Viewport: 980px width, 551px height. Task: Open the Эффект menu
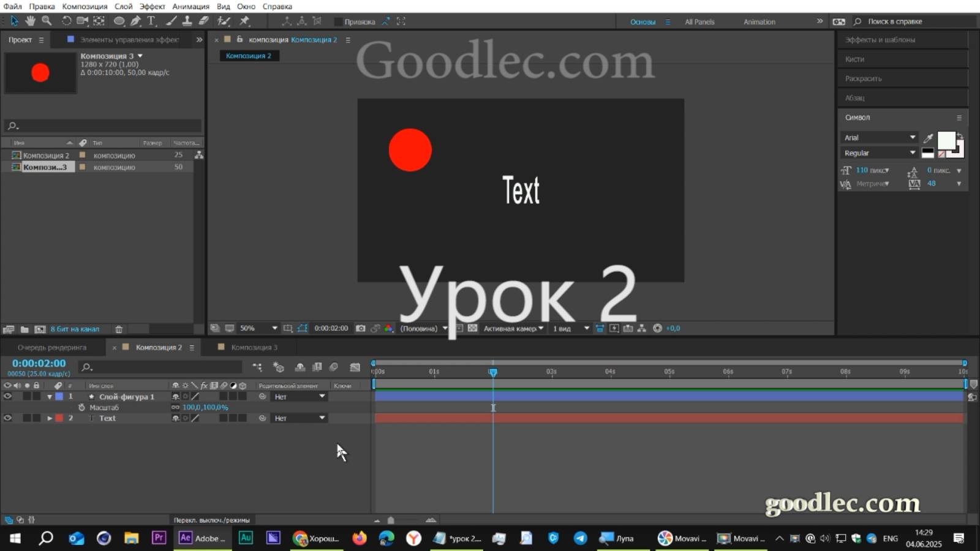153,6
